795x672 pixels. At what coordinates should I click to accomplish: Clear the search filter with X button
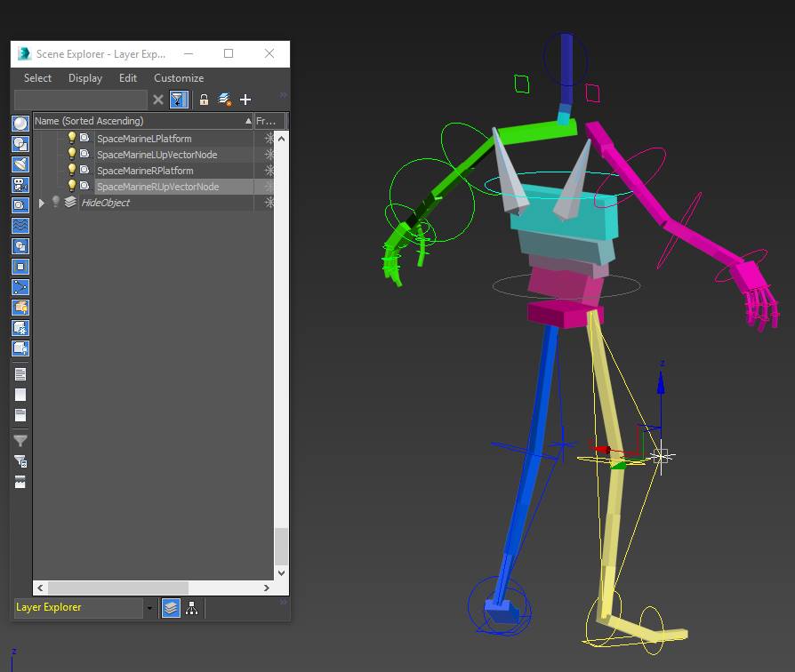[x=158, y=100]
